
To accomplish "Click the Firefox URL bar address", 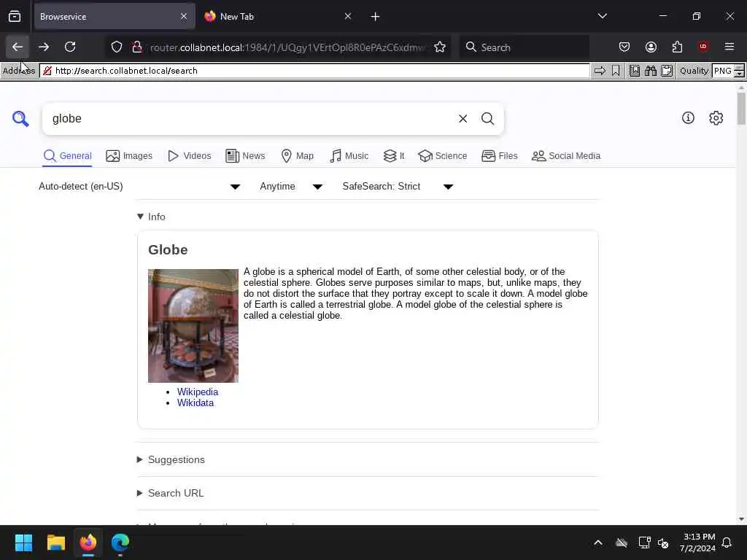I will point(287,47).
